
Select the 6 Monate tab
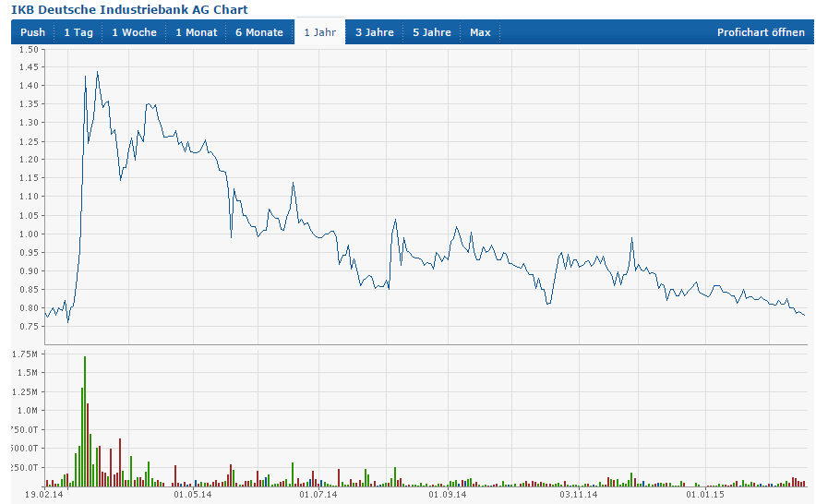click(x=258, y=32)
